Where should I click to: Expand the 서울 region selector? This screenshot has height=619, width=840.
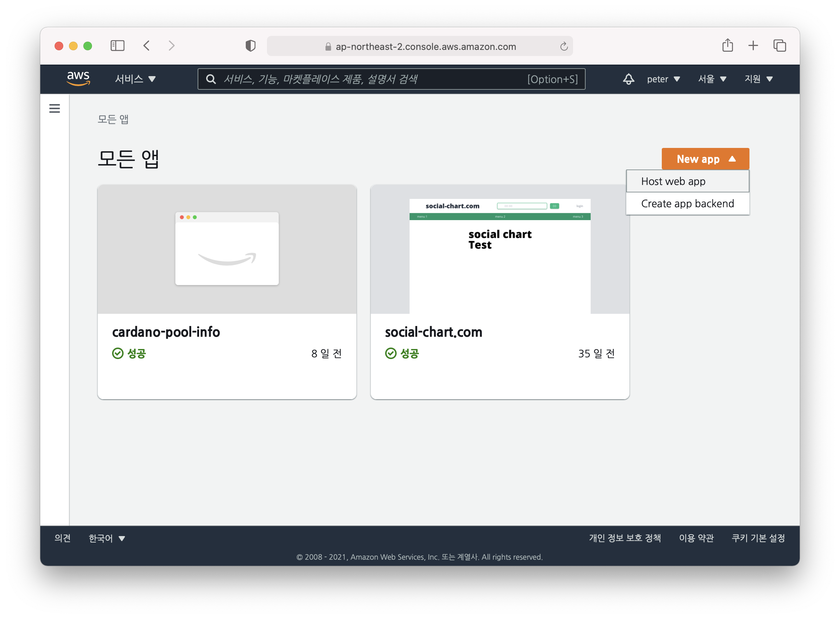coord(712,79)
